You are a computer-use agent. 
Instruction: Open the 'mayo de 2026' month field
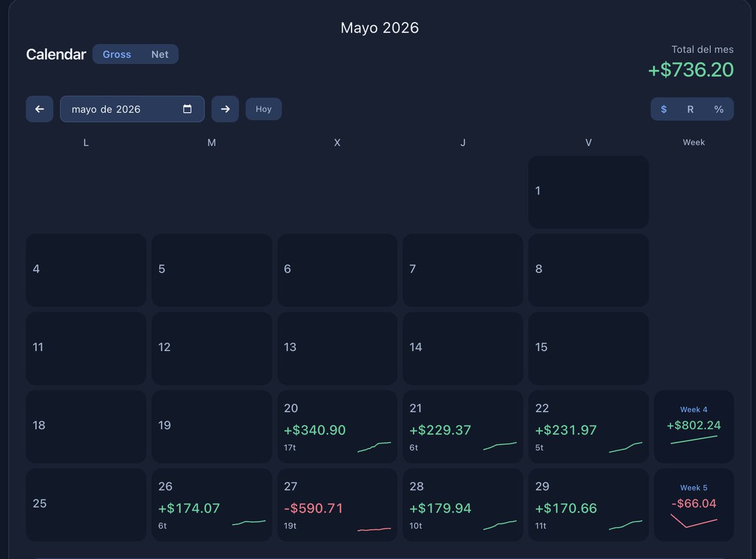(132, 109)
